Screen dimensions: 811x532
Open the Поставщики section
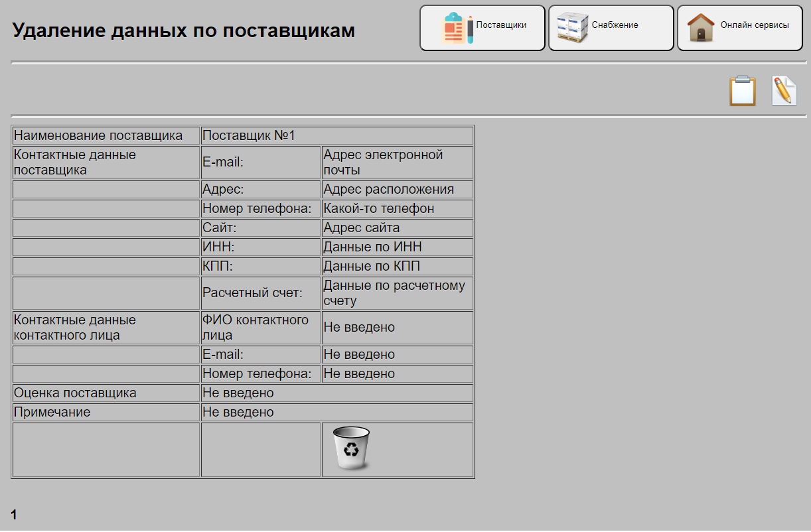pos(482,27)
